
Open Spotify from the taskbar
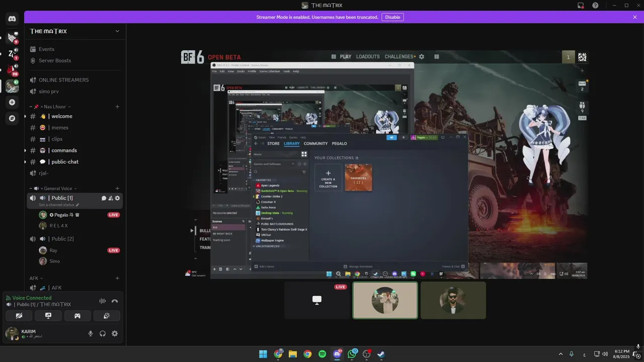(x=322, y=354)
